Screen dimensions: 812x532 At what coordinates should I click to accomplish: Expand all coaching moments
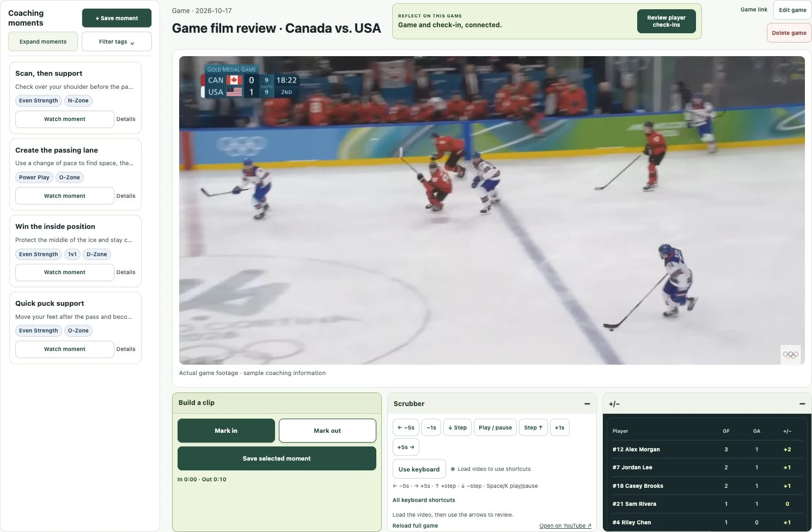pos(43,41)
